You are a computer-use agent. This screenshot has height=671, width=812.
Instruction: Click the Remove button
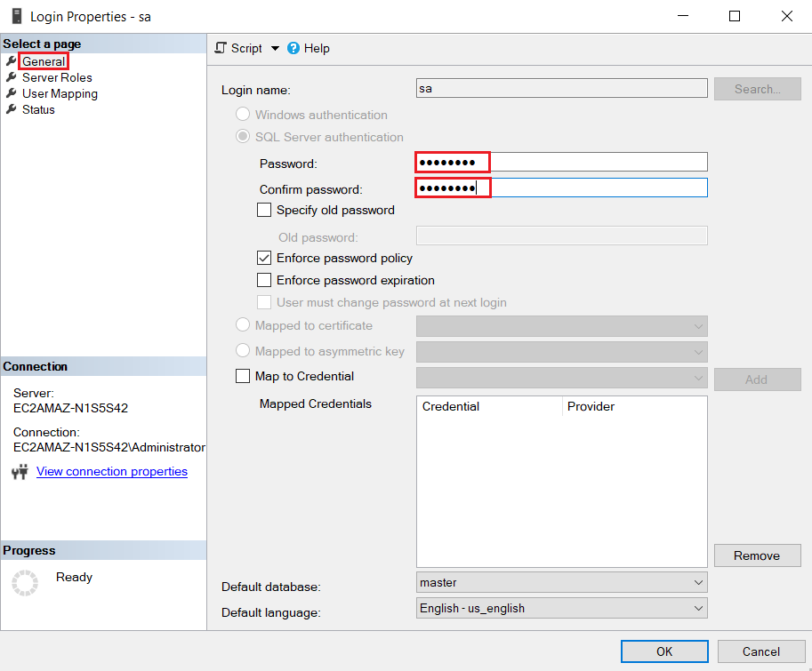pos(757,555)
